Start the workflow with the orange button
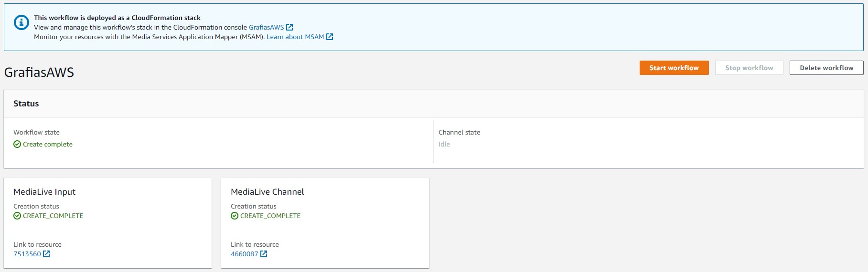 [x=674, y=68]
